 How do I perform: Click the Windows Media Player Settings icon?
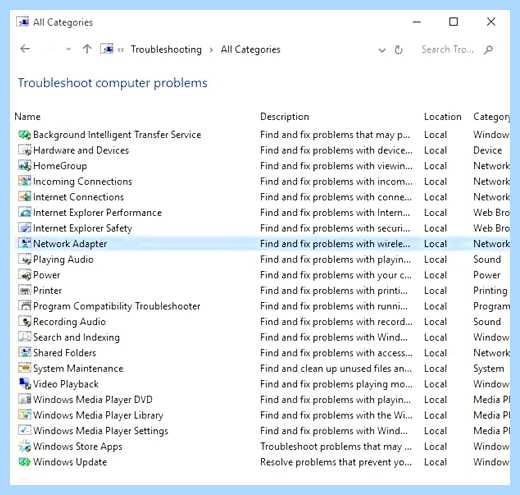coord(24,431)
